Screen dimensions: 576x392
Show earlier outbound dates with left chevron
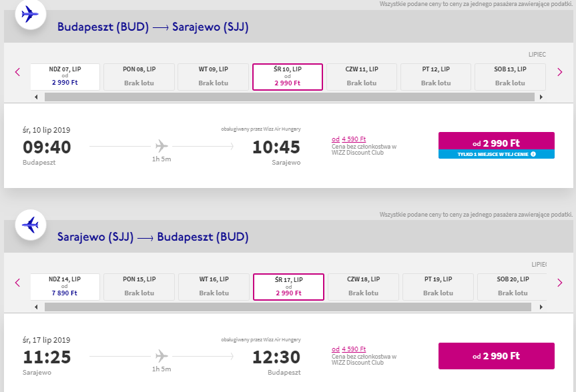(17, 72)
